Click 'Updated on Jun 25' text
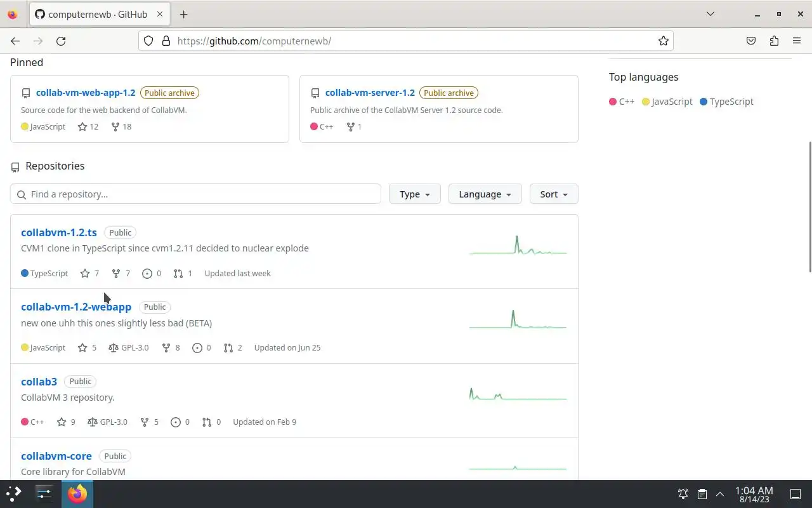 (x=287, y=347)
